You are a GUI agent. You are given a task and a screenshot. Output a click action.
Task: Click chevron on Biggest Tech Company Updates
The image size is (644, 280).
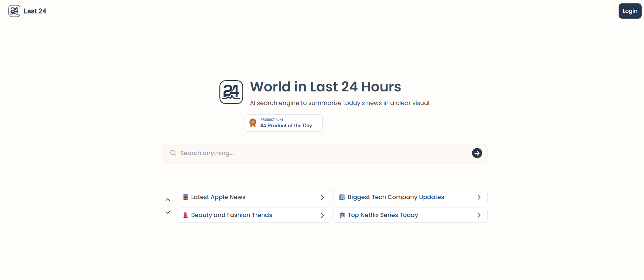[479, 197]
